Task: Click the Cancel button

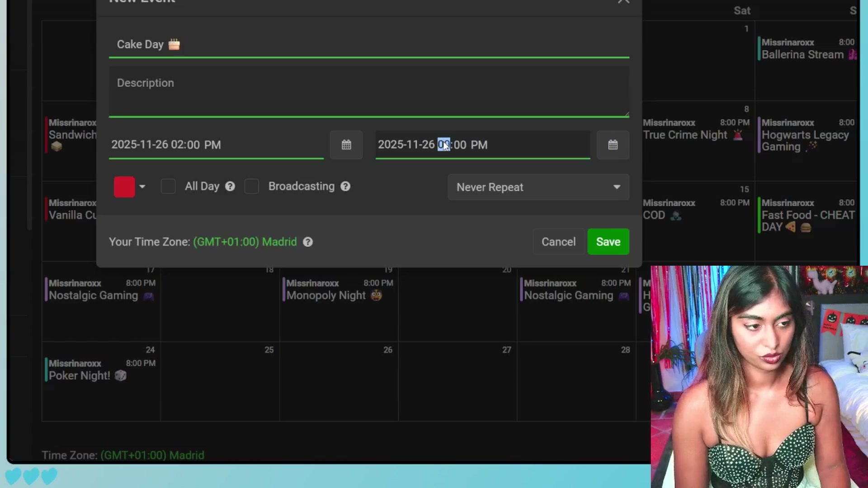Action: 558,242
